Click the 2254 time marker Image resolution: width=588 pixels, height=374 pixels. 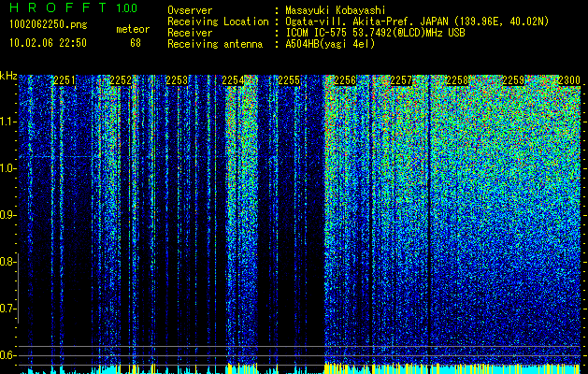coord(233,80)
